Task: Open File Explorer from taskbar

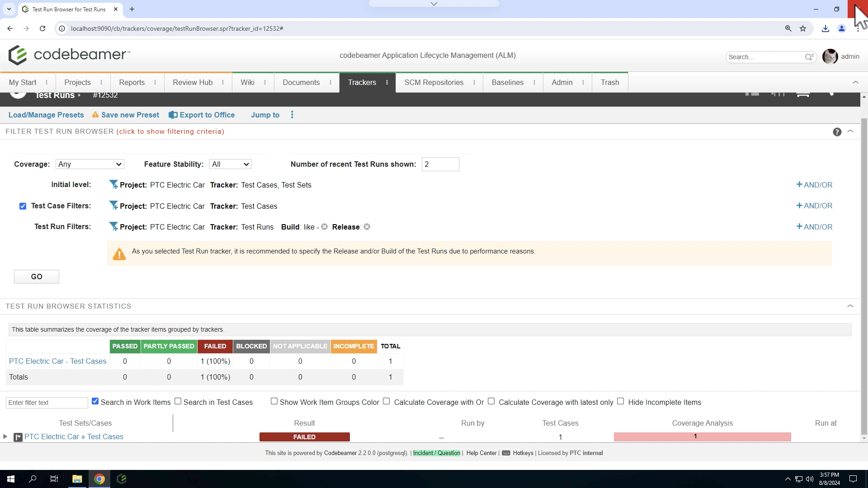Action: 77,479
